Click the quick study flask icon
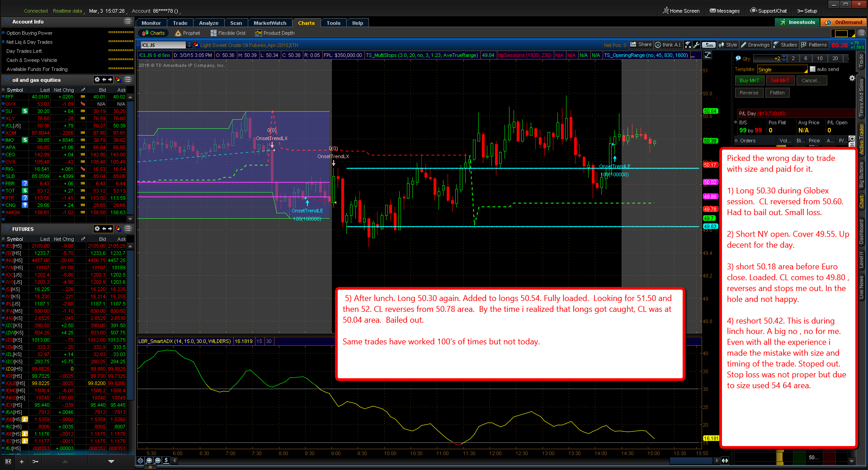 click(688, 45)
